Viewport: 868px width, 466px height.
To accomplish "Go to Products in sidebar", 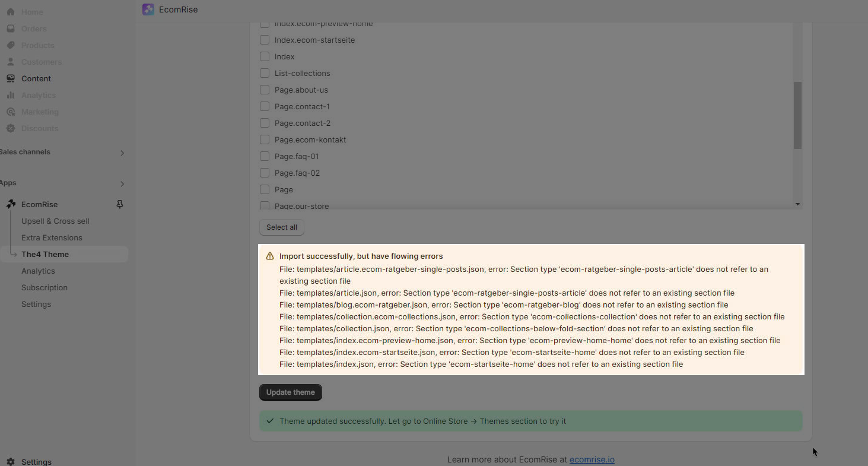I will [37, 45].
